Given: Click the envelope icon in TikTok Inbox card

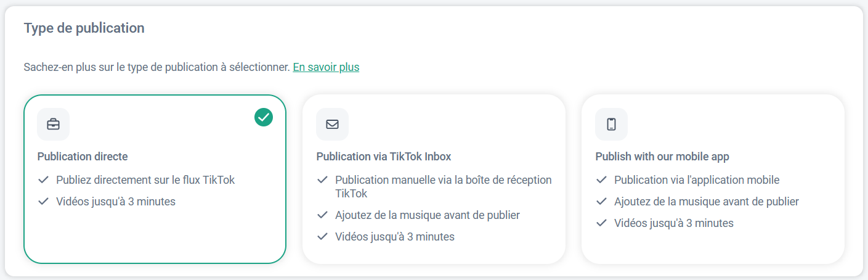Looking at the screenshot, I should tap(332, 124).
